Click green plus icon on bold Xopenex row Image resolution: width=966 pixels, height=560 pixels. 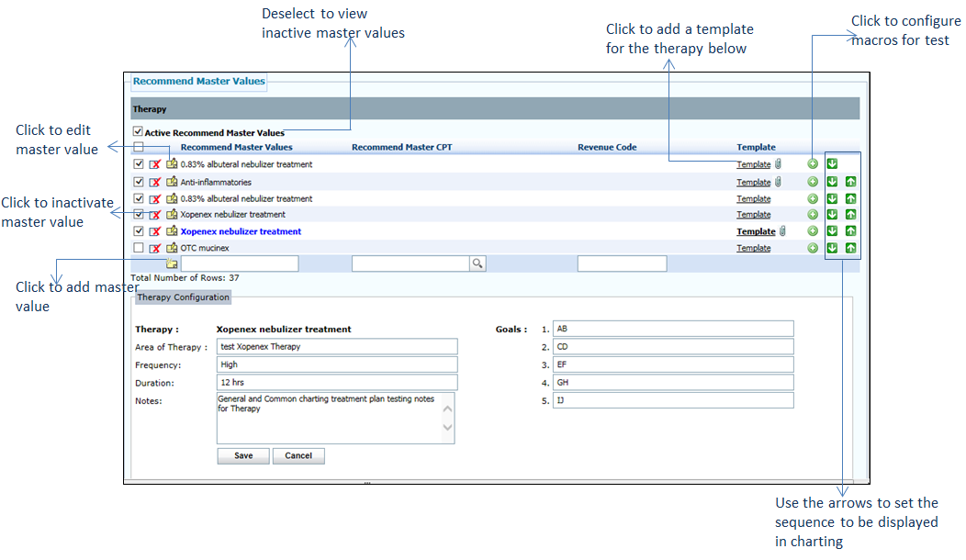pos(813,231)
